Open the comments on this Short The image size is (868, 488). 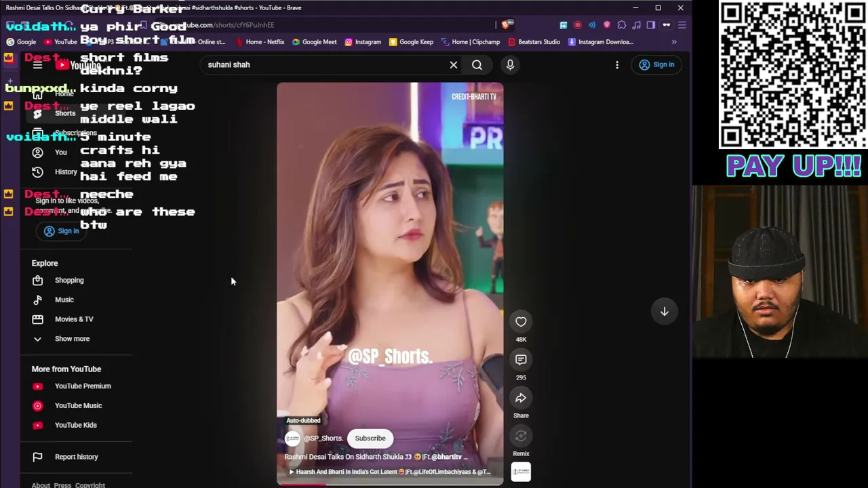(521, 360)
